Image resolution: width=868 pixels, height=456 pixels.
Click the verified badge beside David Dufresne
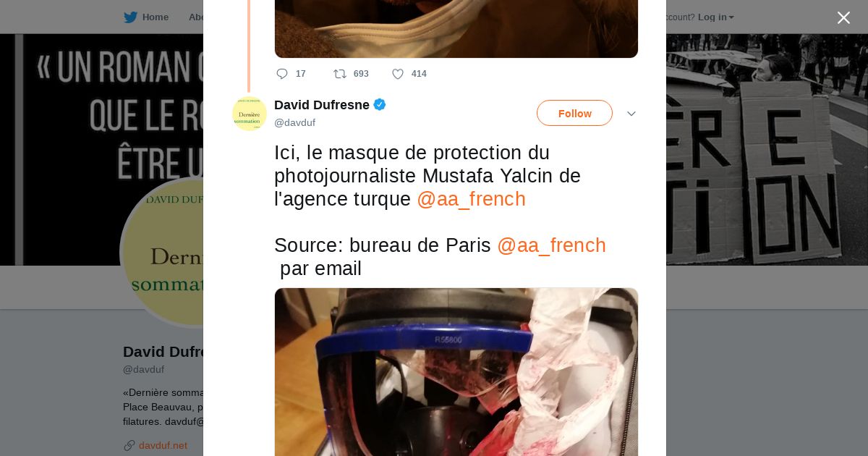(380, 105)
